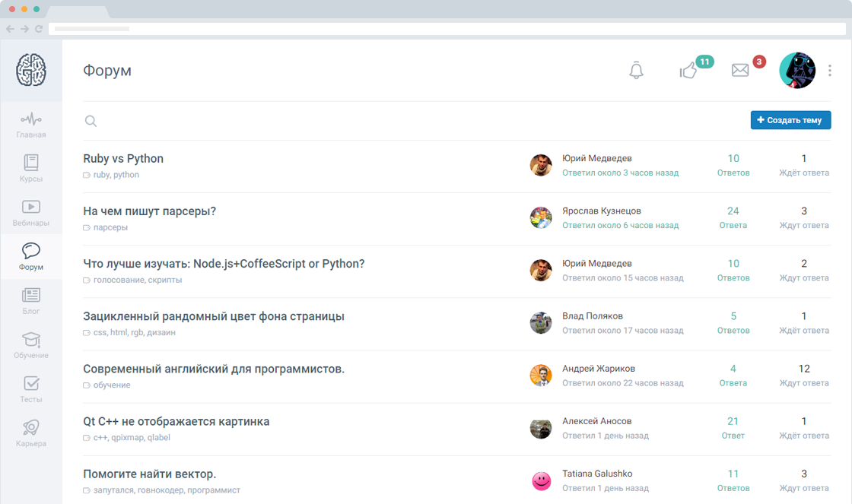
Task: Open the Карьера sidebar section
Action: click(x=30, y=432)
